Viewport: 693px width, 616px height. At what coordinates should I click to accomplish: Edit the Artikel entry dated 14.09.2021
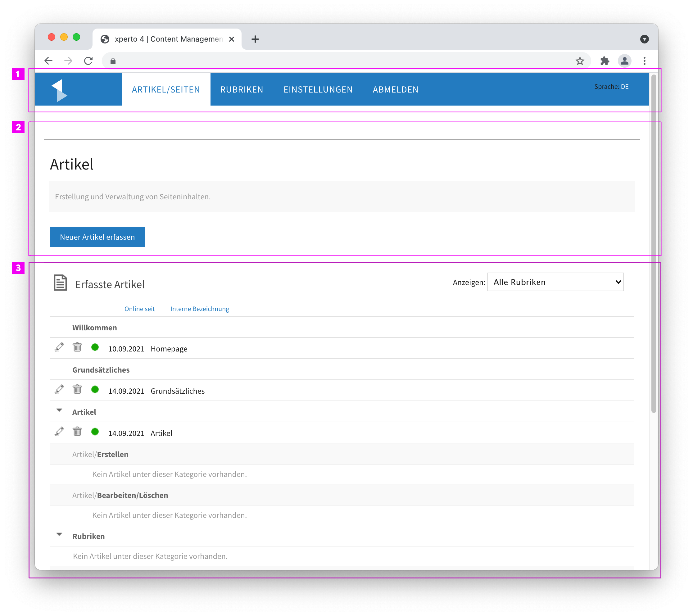pyautogui.click(x=59, y=432)
